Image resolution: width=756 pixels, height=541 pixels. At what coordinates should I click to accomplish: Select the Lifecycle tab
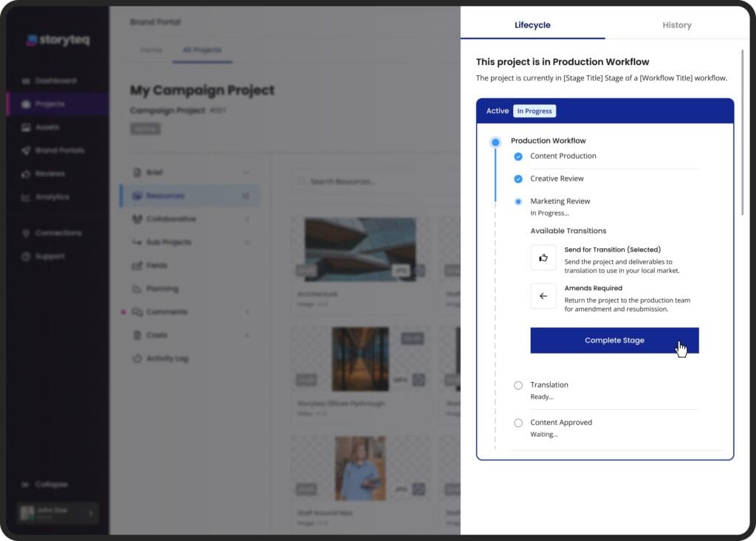532,25
